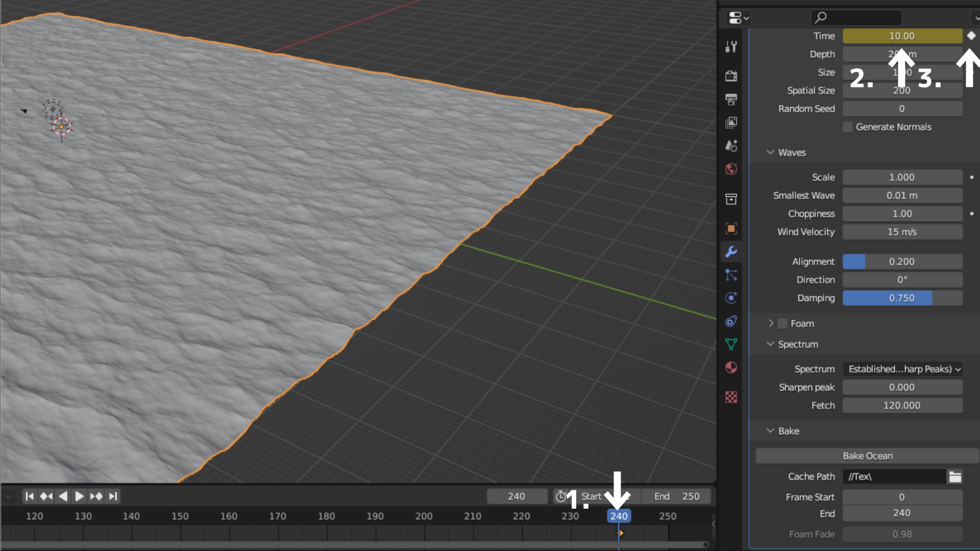Image resolution: width=980 pixels, height=551 pixels.
Task: Open the Spectrum type dropdown
Action: point(902,369)
